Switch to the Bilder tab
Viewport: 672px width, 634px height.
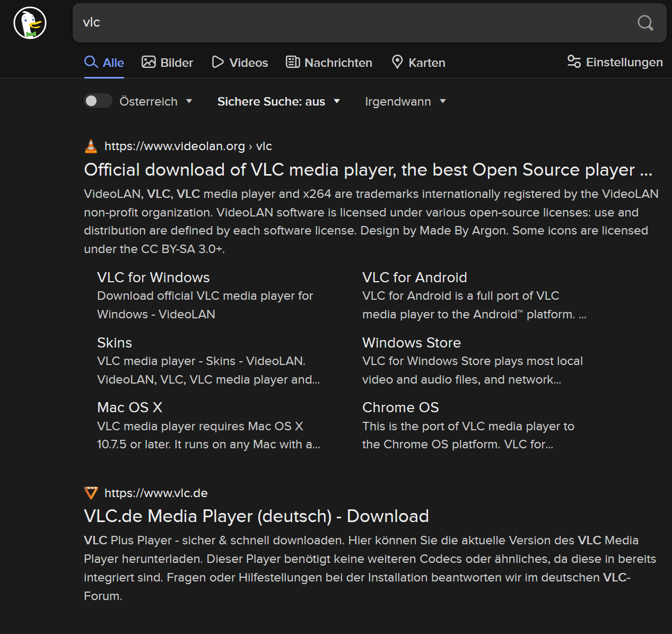coord(167,63)
